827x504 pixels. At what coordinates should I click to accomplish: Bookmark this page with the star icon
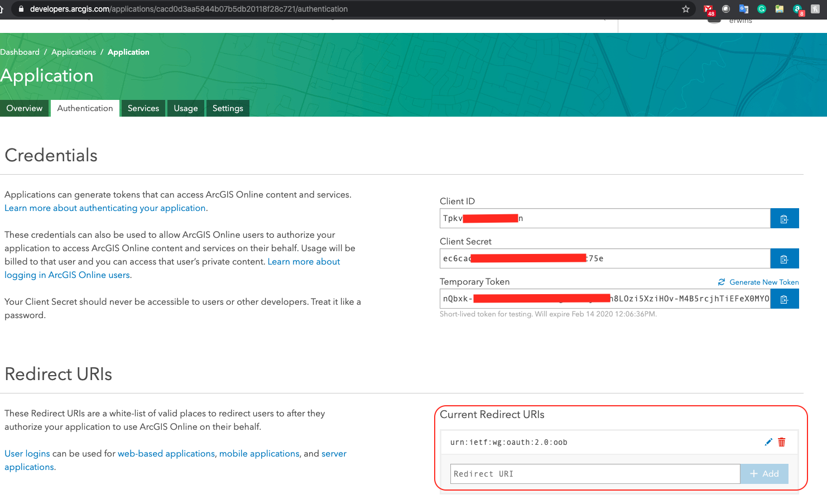pos(686,9)
